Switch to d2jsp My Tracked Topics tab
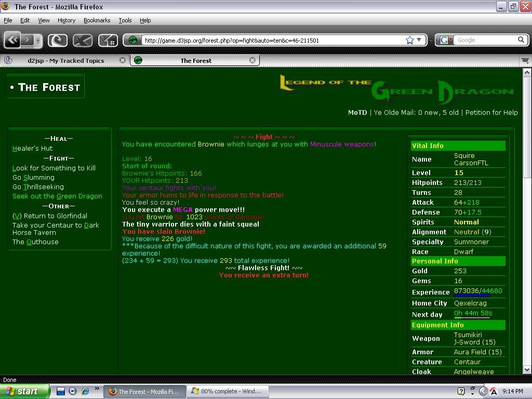This screenshot has height=399, width=532. click(x=65, y=60)
